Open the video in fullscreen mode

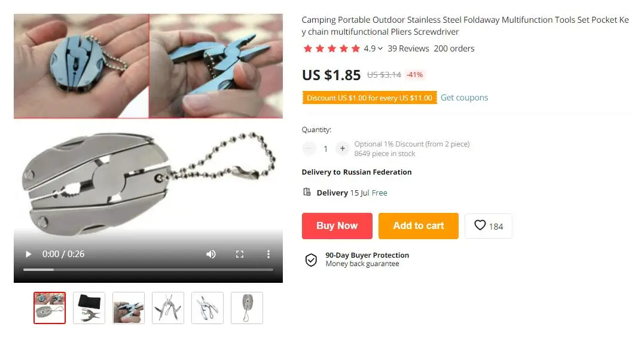click(x=240, y=254)
